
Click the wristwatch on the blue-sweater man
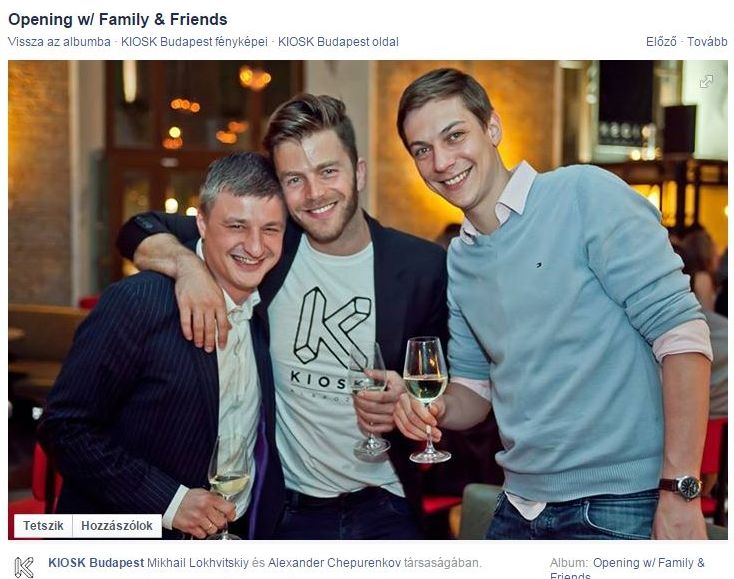[684, 487]
